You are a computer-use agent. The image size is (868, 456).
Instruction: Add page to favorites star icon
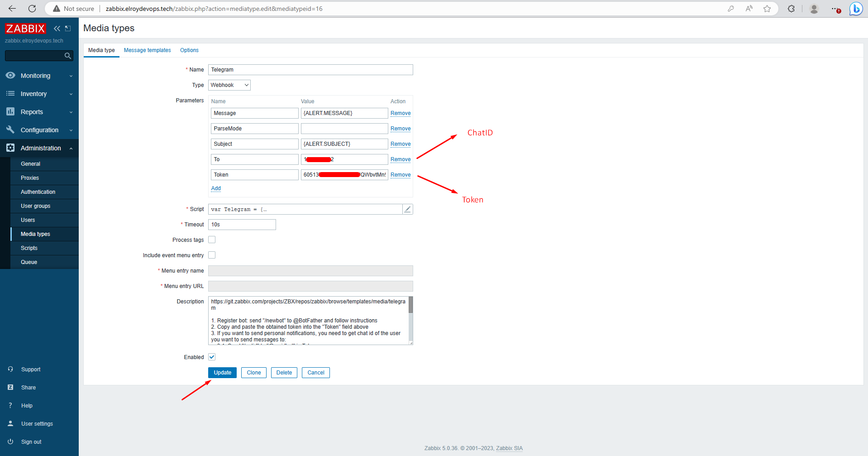click(767, 9)
